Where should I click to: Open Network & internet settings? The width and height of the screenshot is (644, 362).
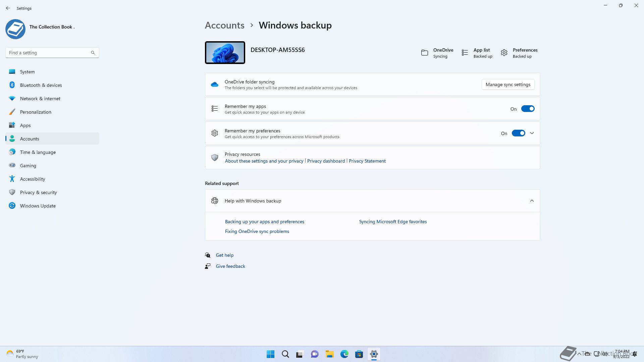52,99
